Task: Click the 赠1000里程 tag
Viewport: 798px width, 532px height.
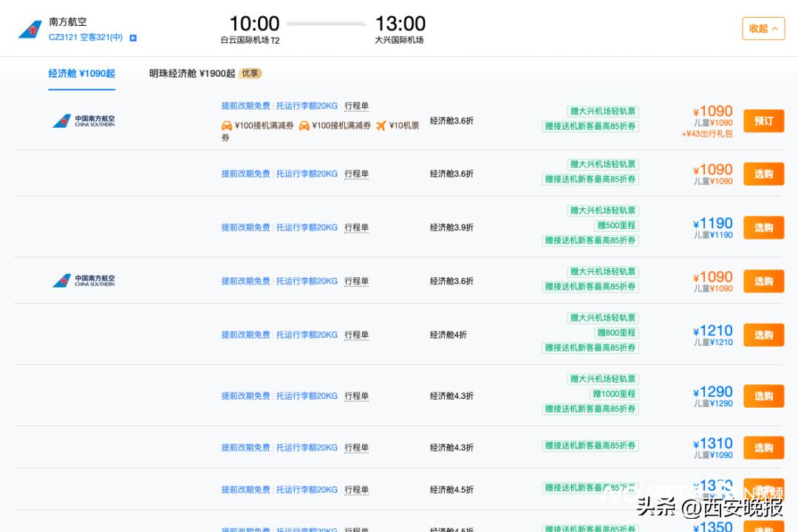Action: pos(614,394)
